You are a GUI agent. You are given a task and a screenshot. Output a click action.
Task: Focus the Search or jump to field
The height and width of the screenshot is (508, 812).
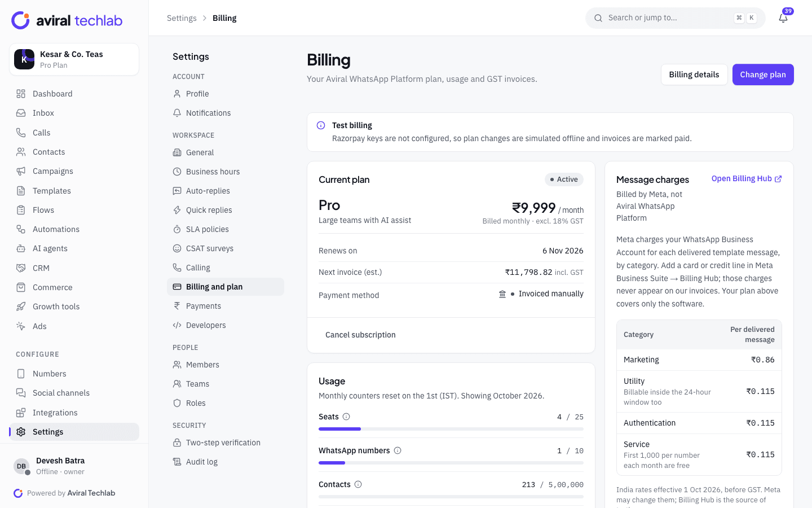(676, 18)
